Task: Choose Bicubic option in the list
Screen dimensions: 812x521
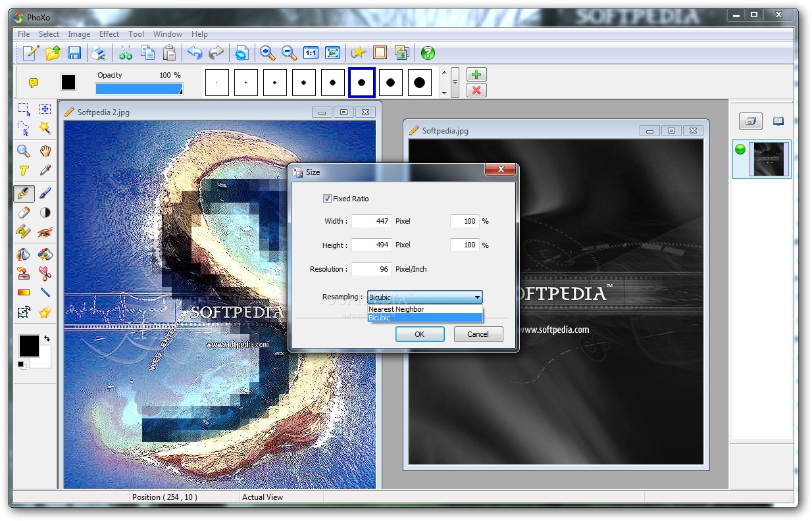Action: pos(425,318)
